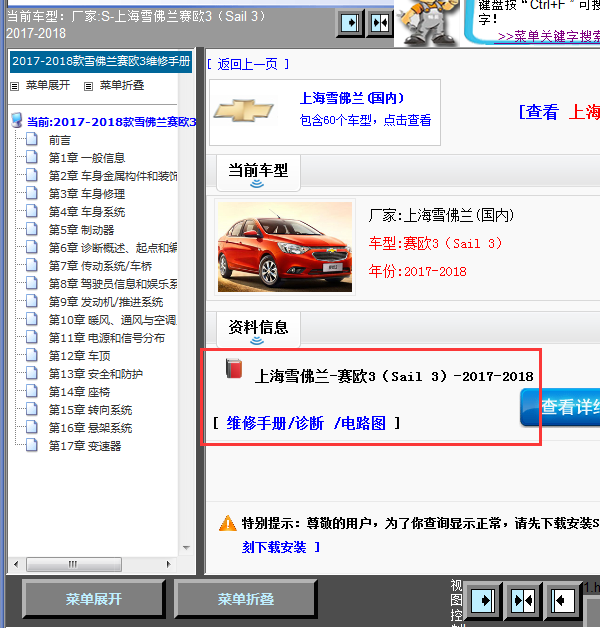This screenshot has width=600, height=628.
Task: Click the horizontal scrollbar right arrow
Action: pos(168,564)
